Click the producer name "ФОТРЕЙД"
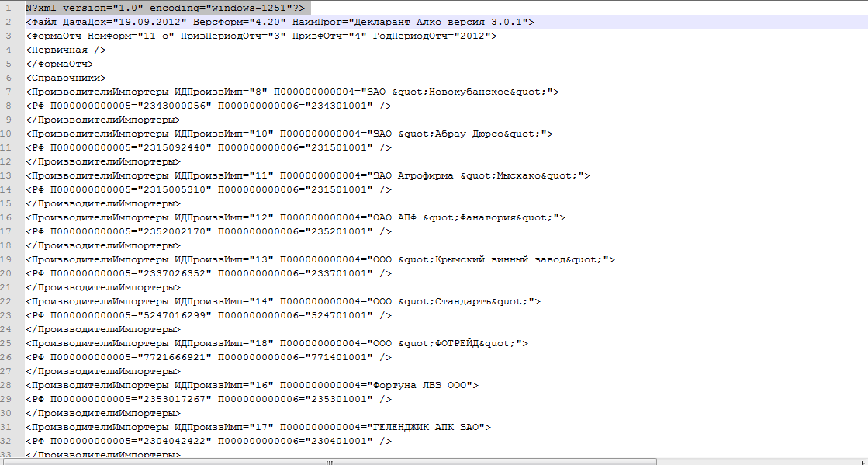Screen dimensions: 868x465 (x=457, y=343)
